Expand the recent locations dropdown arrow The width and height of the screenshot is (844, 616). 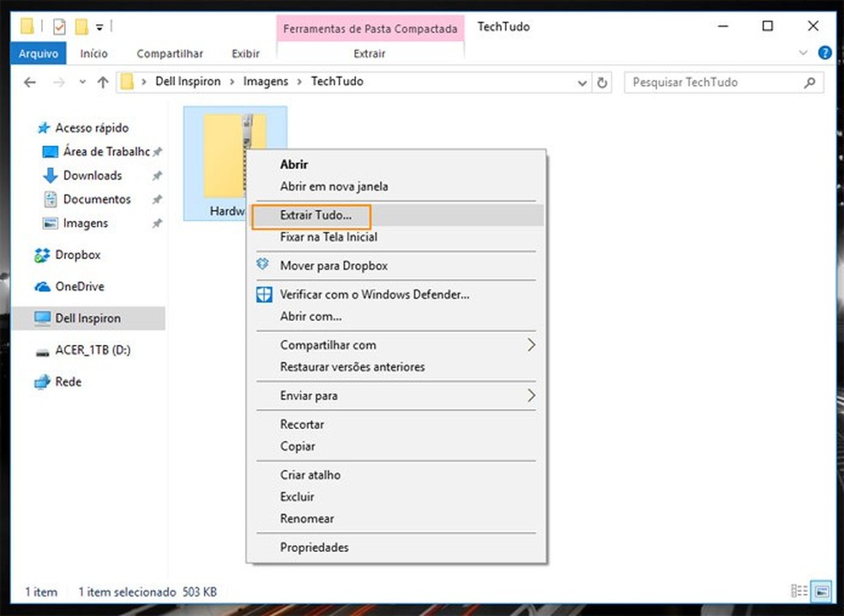(82, 82)
